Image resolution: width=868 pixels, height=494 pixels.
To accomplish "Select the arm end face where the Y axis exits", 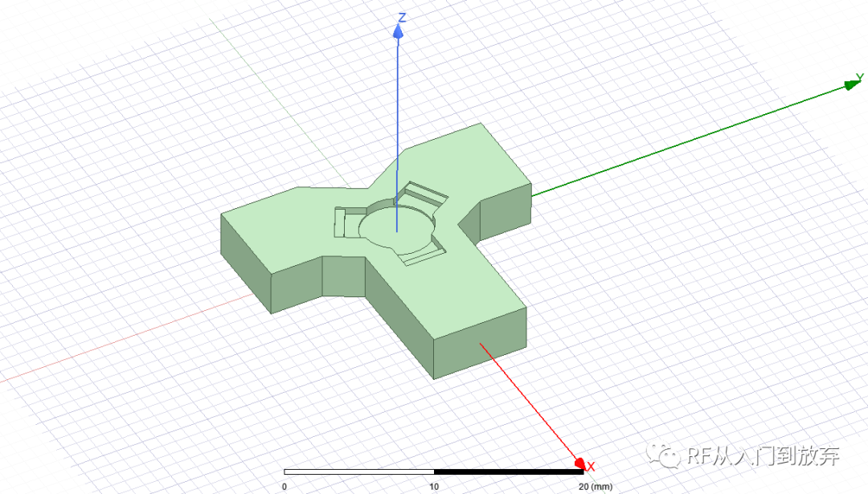I will (x=506, y=212).
